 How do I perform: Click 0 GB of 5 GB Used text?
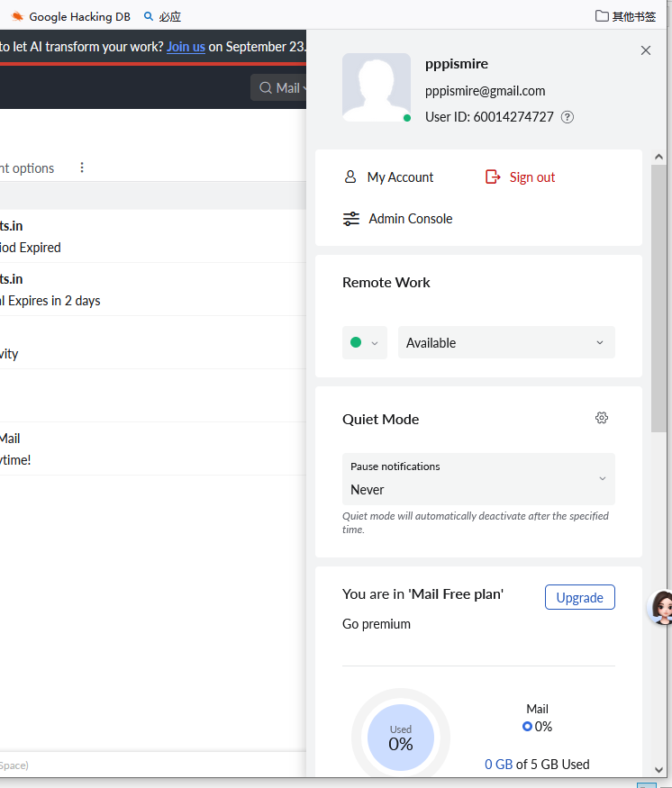(537, 765)
